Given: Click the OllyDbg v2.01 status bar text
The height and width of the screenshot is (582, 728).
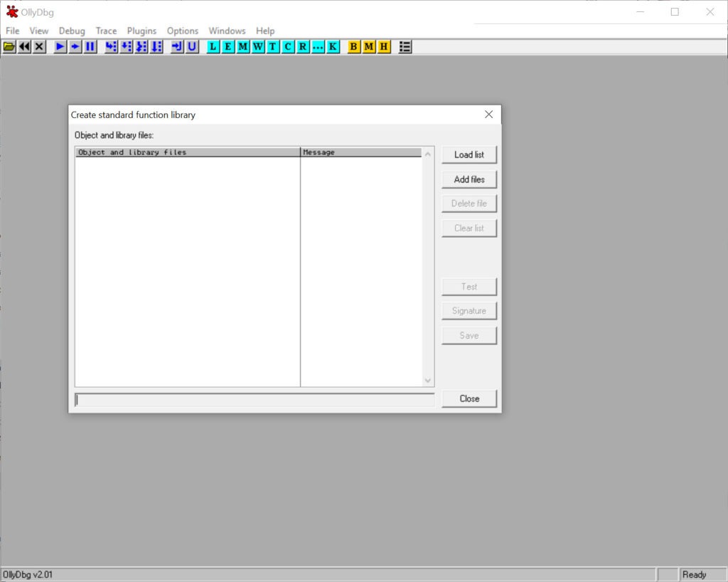Looking at the screenshot, I should pos(28,575).
